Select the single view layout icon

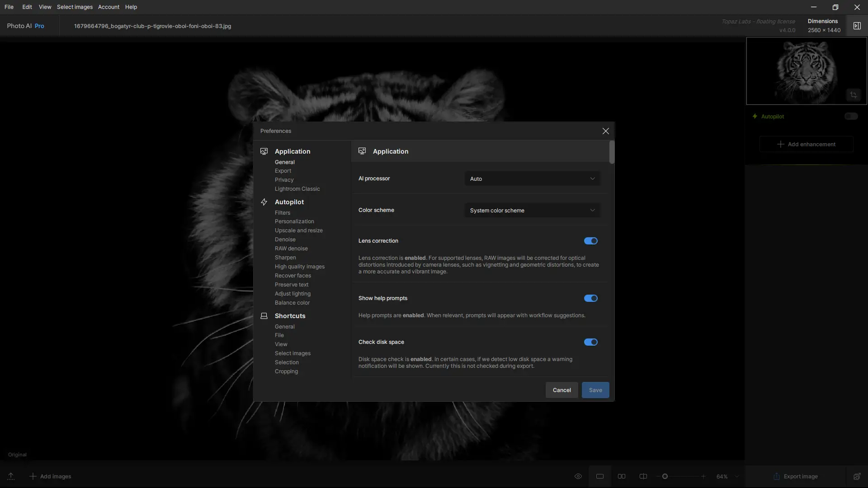tap(600, 476)
